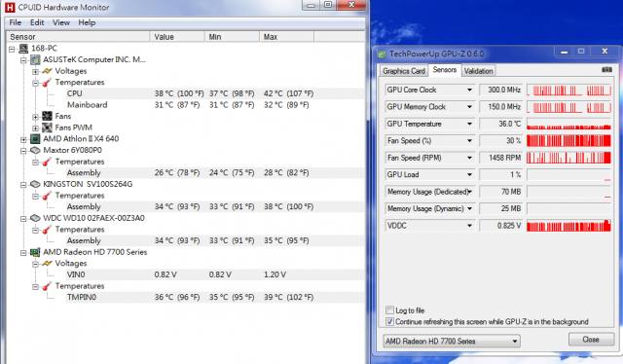
Task: Click the CPUID Hardware Monitor title icon
Action: pyautogui.click(x=10, y=8)
